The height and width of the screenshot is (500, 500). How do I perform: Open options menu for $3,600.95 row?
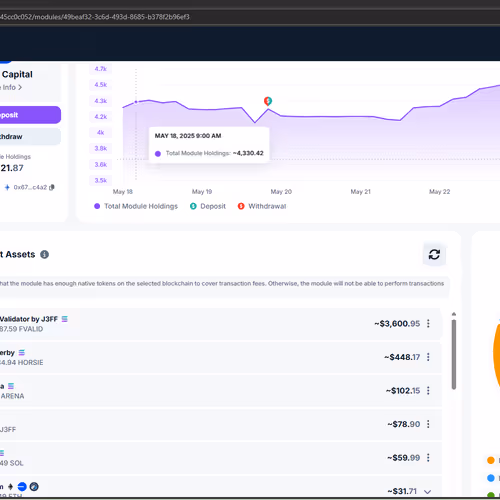click(x=428, y=323)
